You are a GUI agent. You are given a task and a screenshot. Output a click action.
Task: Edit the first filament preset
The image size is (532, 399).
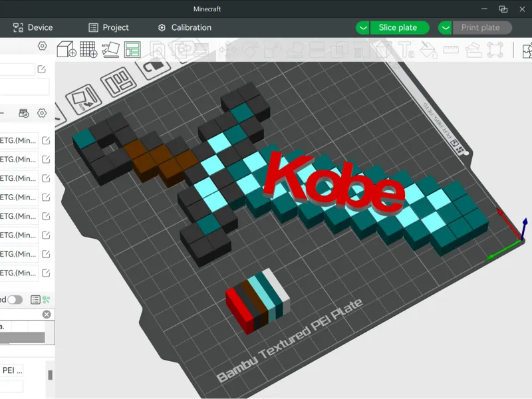click(x=46, y=140)
